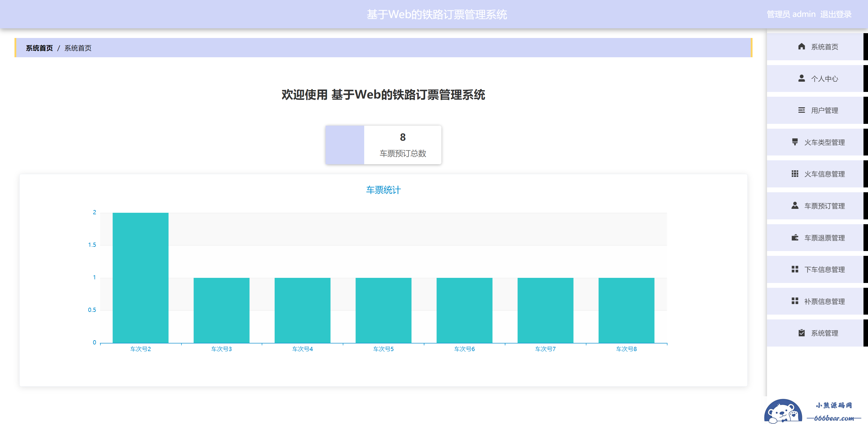Screen dimensions: 868x424
Task: Click the 车次号2 axis label
Action: click(x=140, y=349)
